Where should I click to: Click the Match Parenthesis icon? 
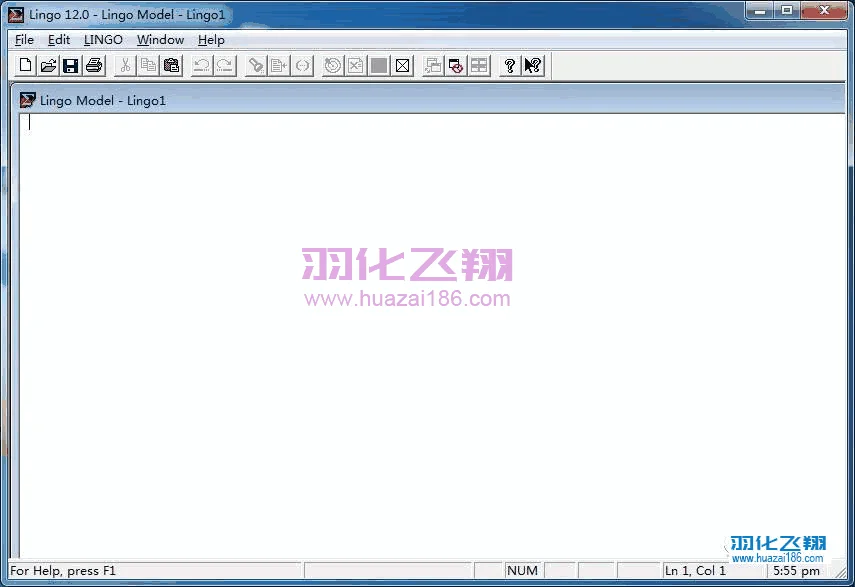(302, 65)
